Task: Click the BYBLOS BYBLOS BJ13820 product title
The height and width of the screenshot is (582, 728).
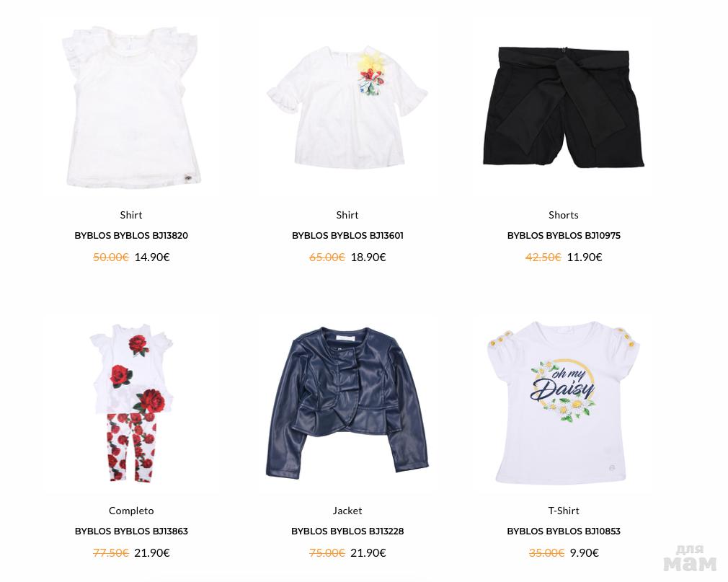Action: tap(131, 236)
